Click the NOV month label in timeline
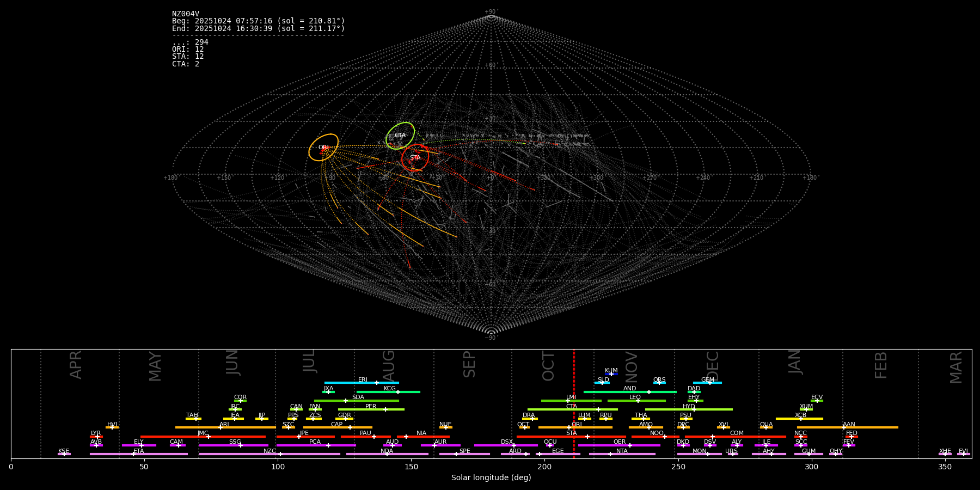Screen dimensions: 980x490 pos(632,367)
